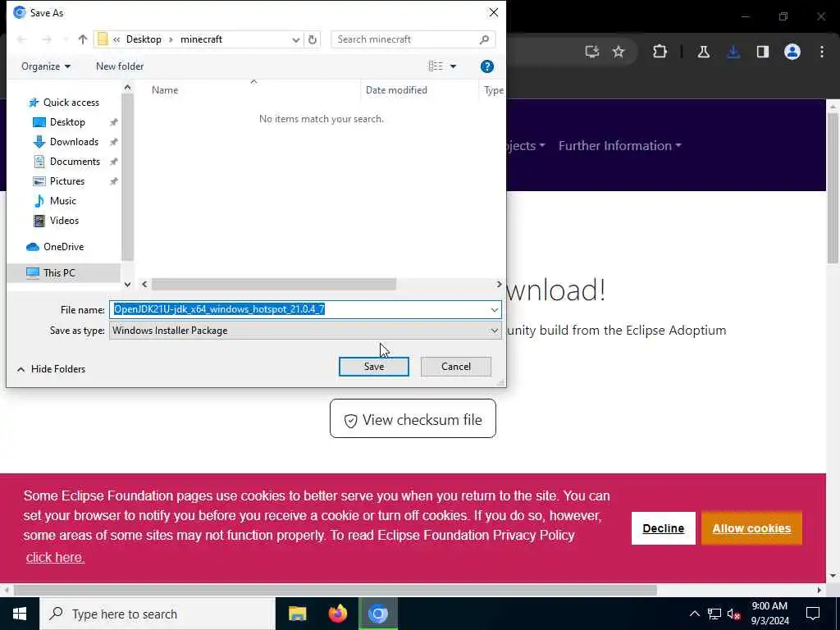Click navigation pane scroll down arrow
This screenshot has width=840, height=630.
point(127,285)
